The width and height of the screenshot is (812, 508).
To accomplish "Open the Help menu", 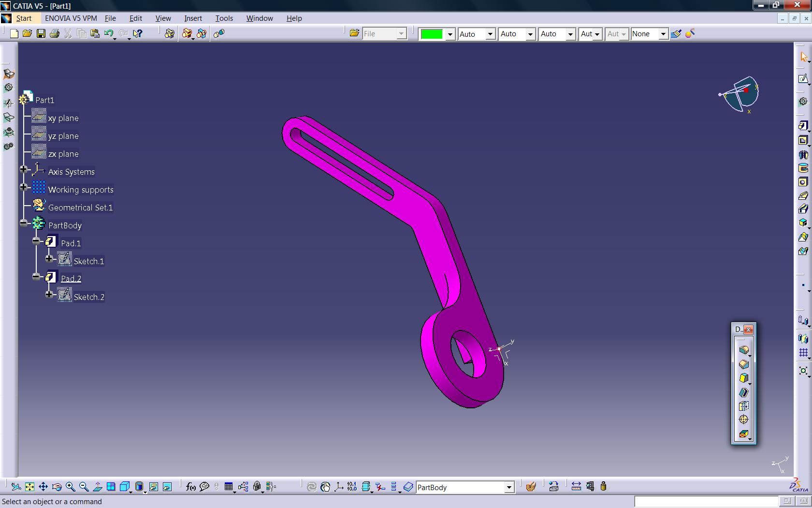I will (x=294, y=18).
